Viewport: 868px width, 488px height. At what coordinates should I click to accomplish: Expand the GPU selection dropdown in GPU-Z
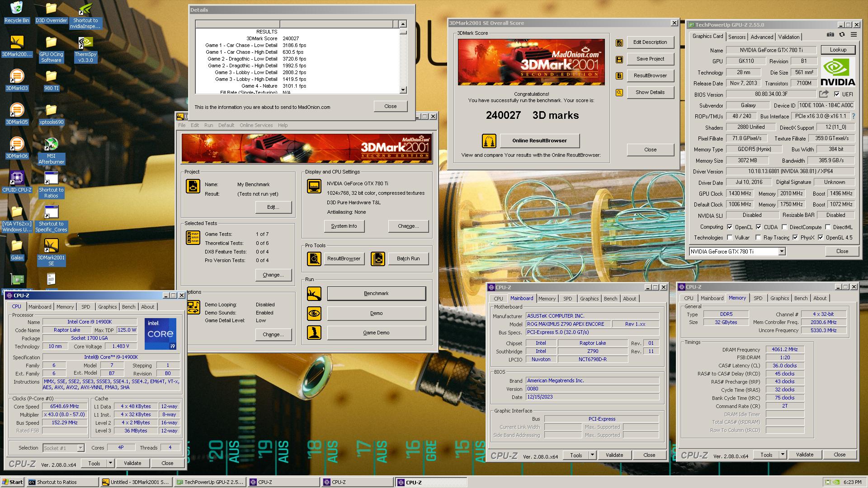[782, 252]
